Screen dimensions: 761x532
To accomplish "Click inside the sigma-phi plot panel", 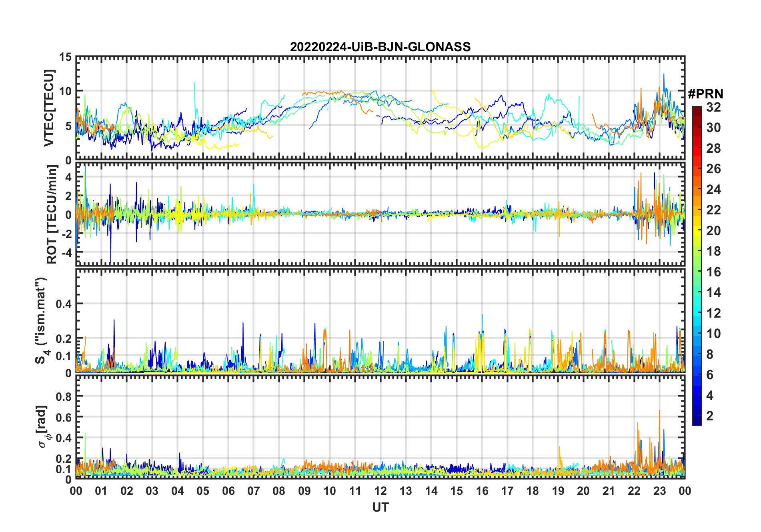I will (x=380, y=427).
